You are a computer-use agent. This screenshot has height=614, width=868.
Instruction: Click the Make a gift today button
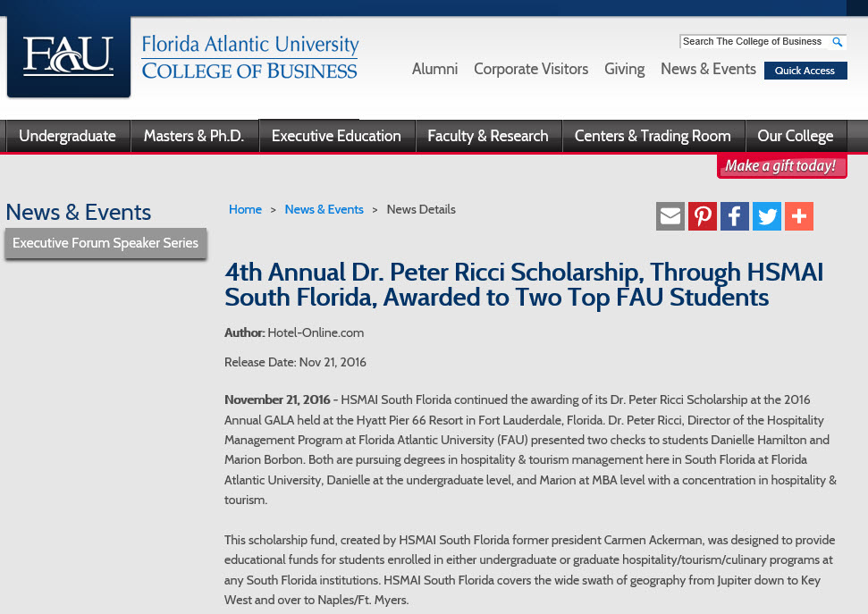click(781, 166)
